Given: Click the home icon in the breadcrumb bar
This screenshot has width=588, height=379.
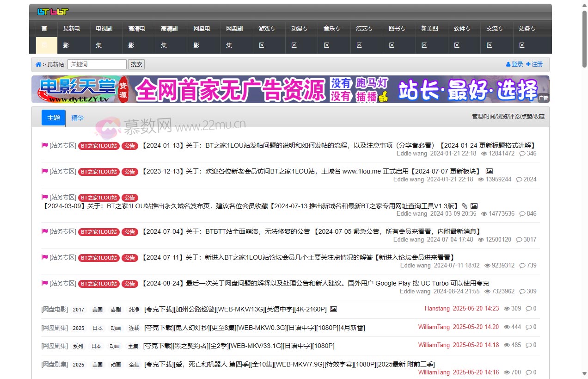Looking at the screenshot, I should (38, 64).
